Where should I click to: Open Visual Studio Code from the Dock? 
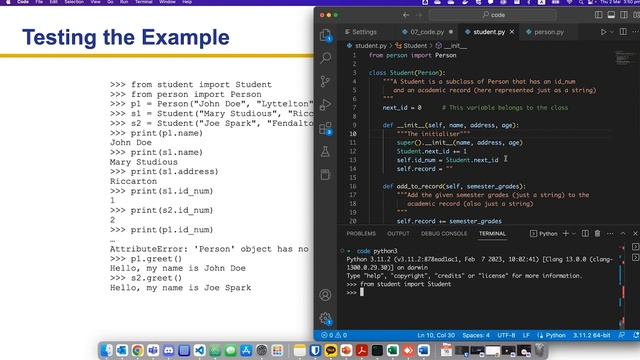click(x=199, y=350)
